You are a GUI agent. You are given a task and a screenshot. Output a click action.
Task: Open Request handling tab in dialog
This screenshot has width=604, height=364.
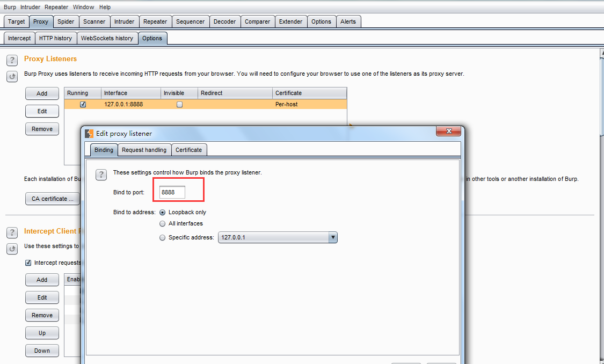coord(144,150)
